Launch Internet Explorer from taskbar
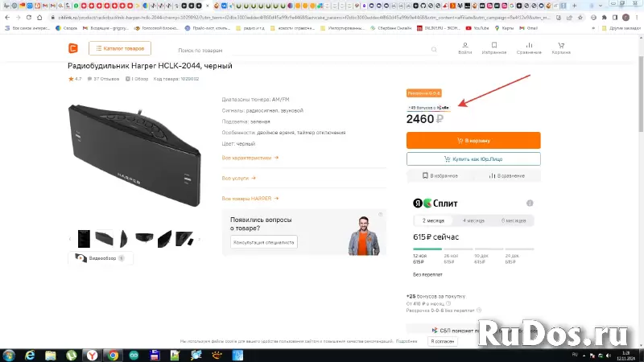644x362 pixels. [30, 355]
